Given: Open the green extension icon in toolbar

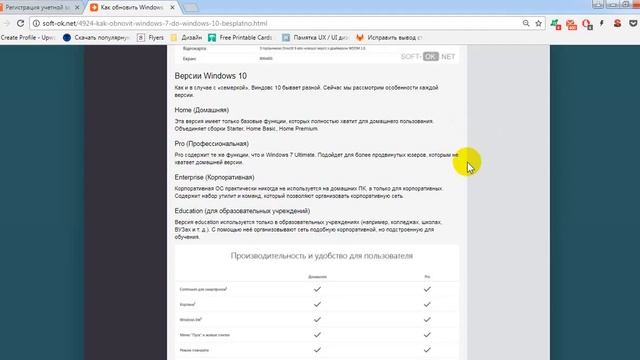Looking at the screenshot, I should pyautogui.click(x=556, y=24).
